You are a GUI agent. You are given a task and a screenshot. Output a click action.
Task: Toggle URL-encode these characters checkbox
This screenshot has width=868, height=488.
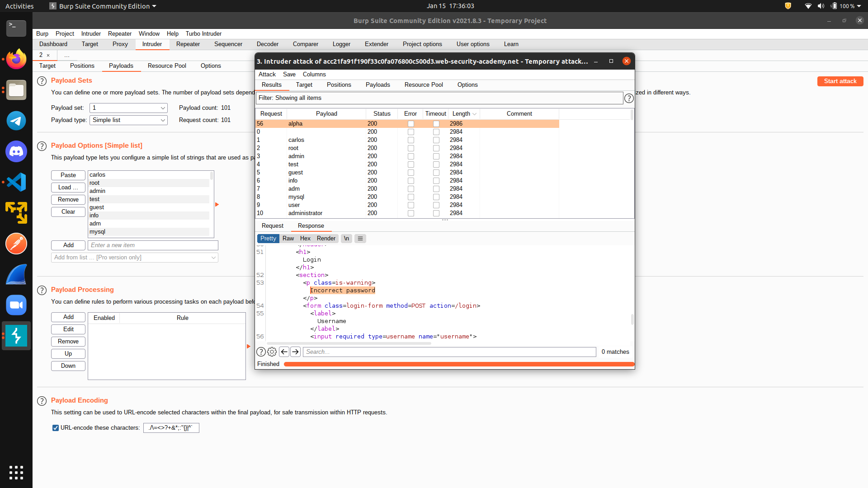click(56, 427)
